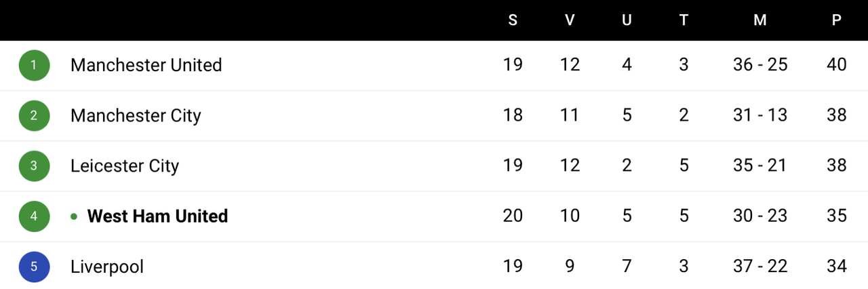Click the P points column header

click(837, 20)
